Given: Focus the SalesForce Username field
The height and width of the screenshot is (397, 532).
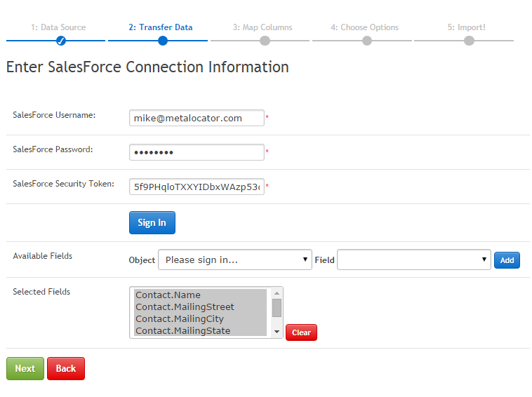Looking at the screenshot, I should 197,118.
